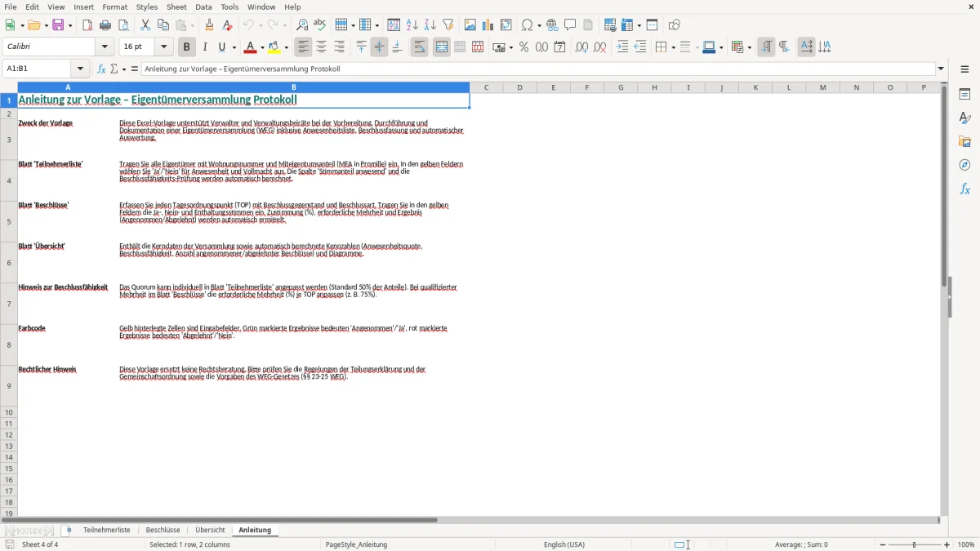Screen dimensions: 980x551
Task: Toggle the AutoFilter
Action: point(448,25)
